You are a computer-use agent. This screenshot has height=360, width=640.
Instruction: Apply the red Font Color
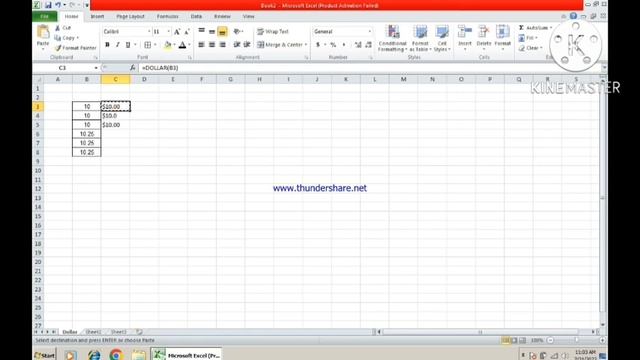(x=182, y=45)
